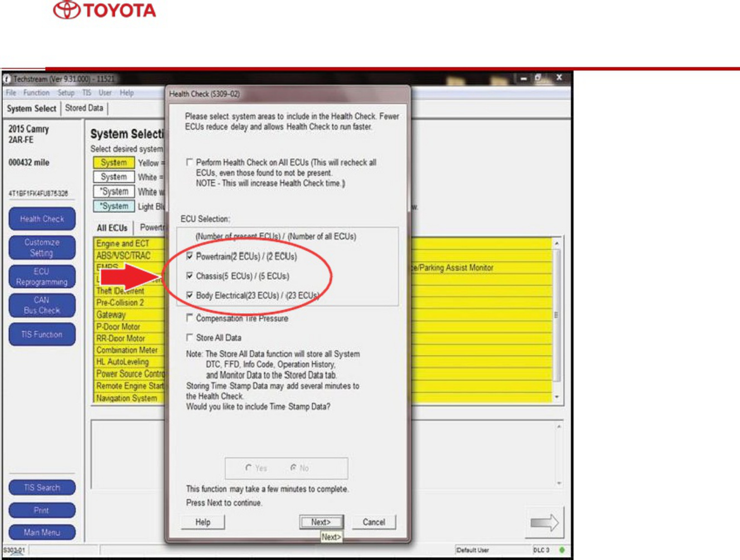
Task: Click the ECU list scrollbar down arrow
Action: pos(557,397)
